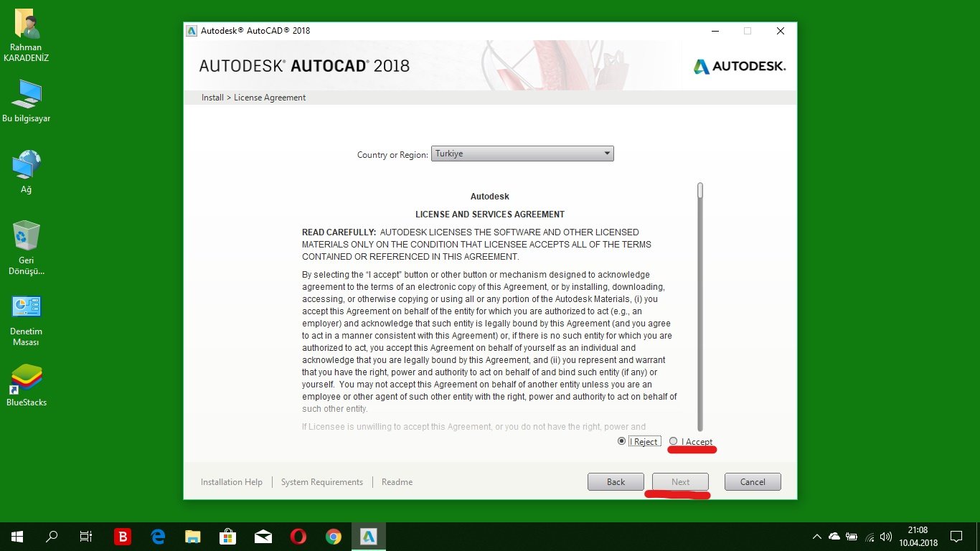Select the Bu bilgisayar desktop icon
This screenshot has height=551, width=980.
(27, 101)
